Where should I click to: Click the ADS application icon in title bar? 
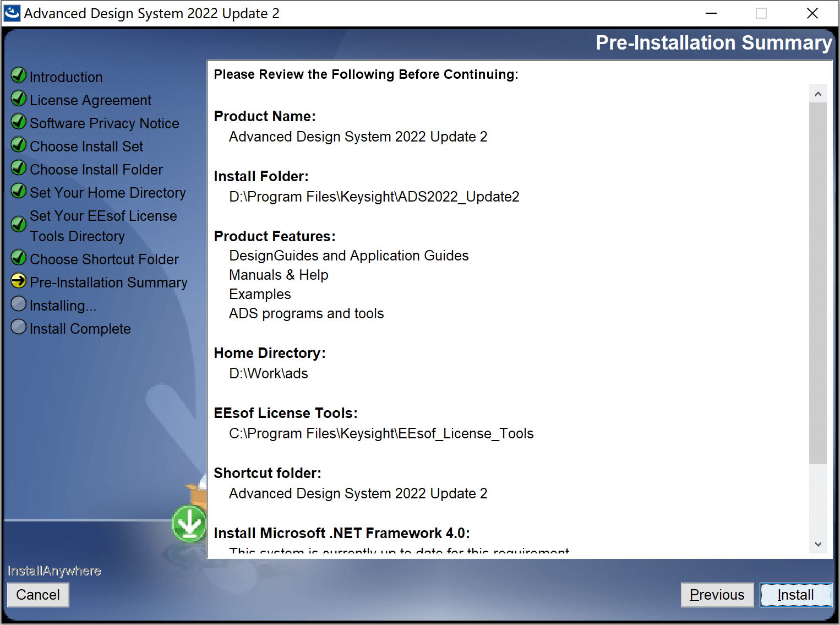12,13
